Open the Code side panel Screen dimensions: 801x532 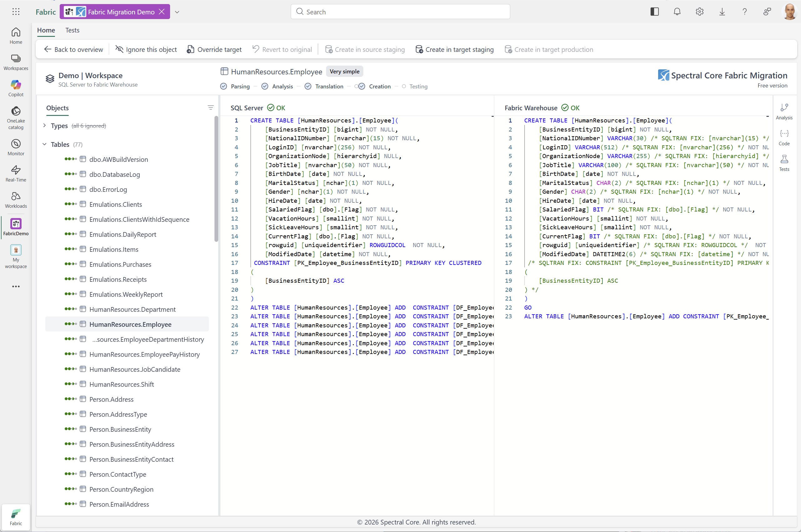[x=784, y=137]
